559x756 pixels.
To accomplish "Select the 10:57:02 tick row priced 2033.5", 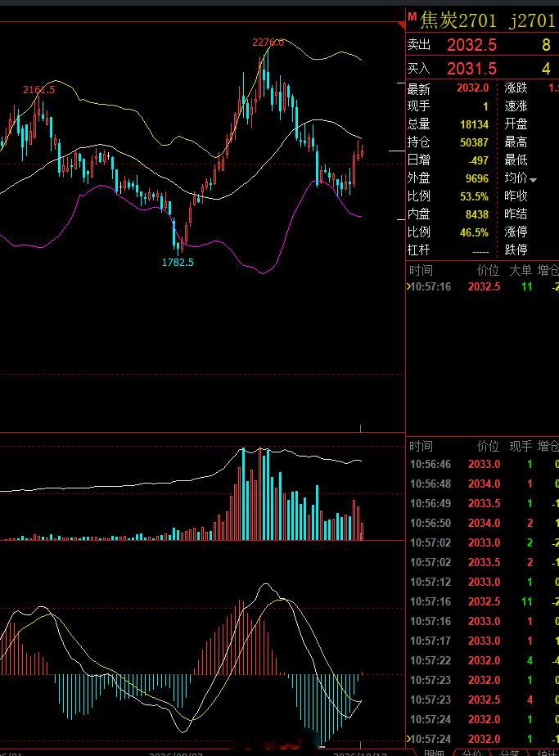I will click(482, 562).
